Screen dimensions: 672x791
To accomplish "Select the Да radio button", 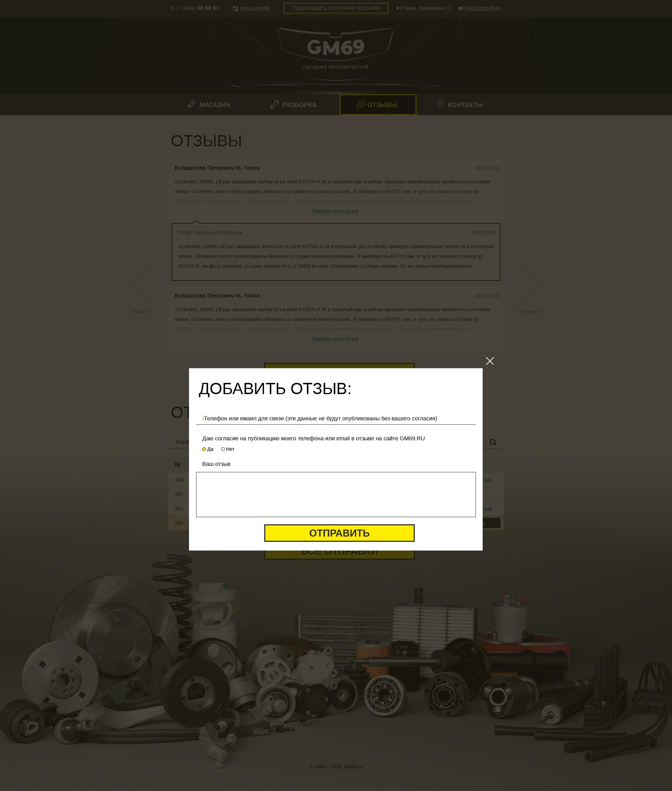I will [204, 449].
